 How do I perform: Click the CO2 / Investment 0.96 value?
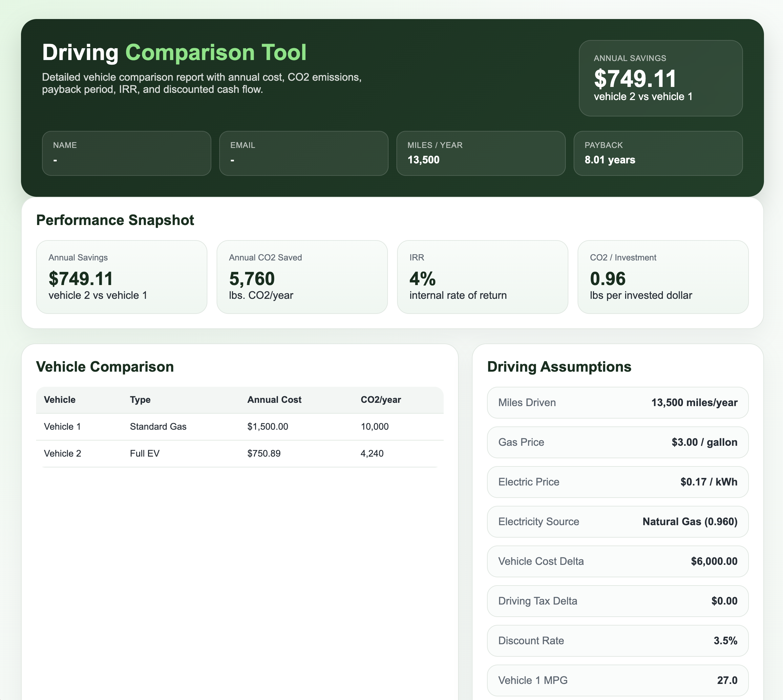[x=607, y=278]
